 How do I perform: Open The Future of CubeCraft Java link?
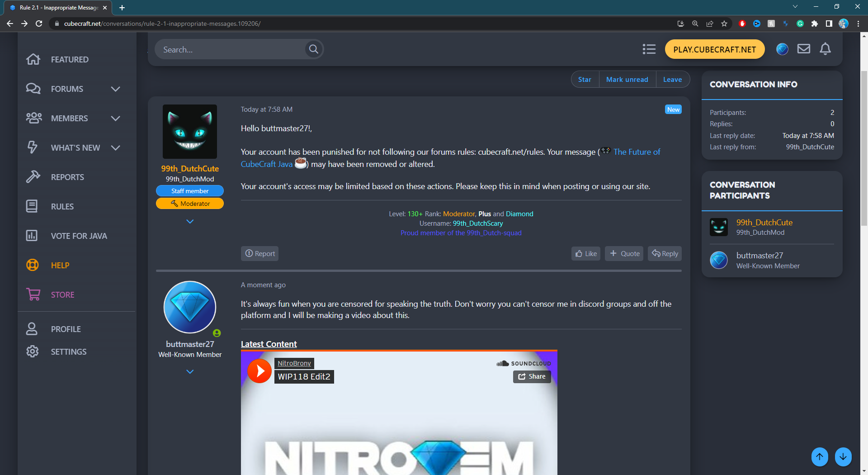point(637,152)
